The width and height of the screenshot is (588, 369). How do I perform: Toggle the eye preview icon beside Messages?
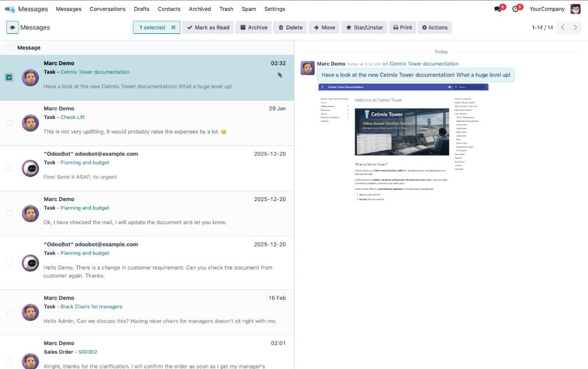[x=12, y=27]
